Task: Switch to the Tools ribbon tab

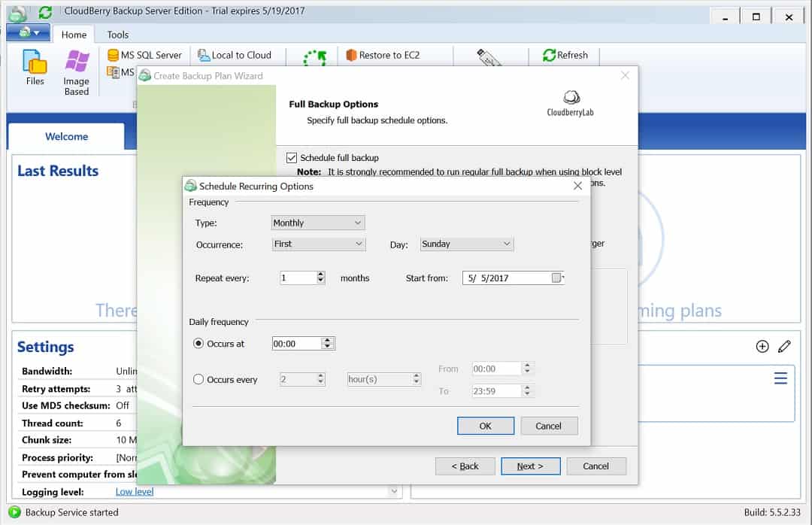Action: (117, 35)
